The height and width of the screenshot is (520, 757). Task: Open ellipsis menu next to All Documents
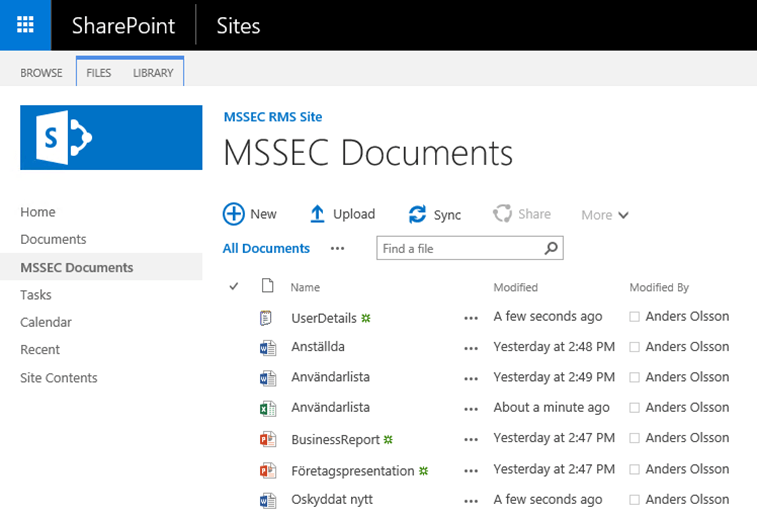pyautogui.click(x=337, y=248)
